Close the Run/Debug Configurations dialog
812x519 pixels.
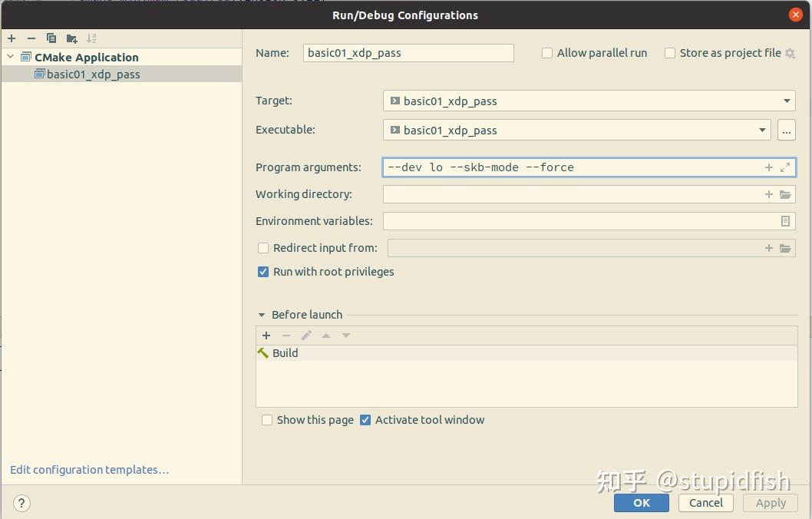pyautogui.click(x=795, y=15)
